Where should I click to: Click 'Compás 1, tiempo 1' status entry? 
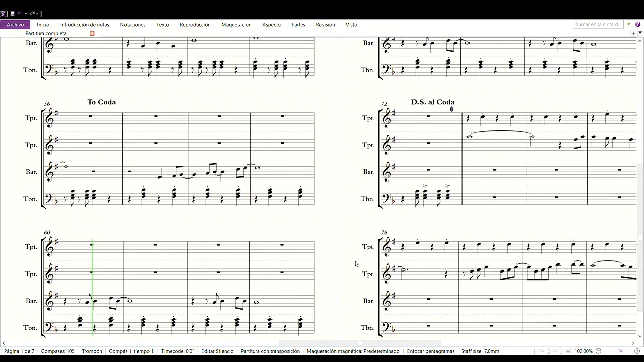point(131,351)
